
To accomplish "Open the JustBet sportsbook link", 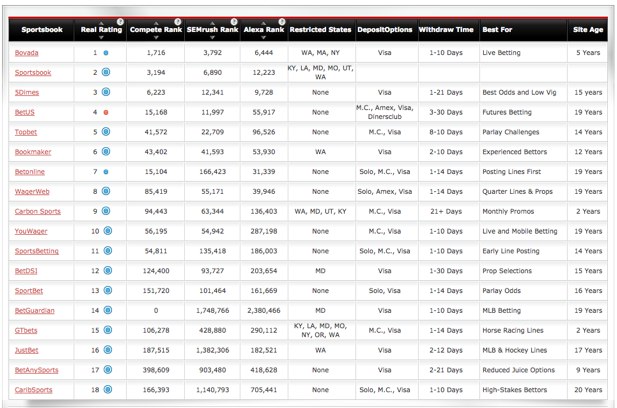I will click(26, 350).
